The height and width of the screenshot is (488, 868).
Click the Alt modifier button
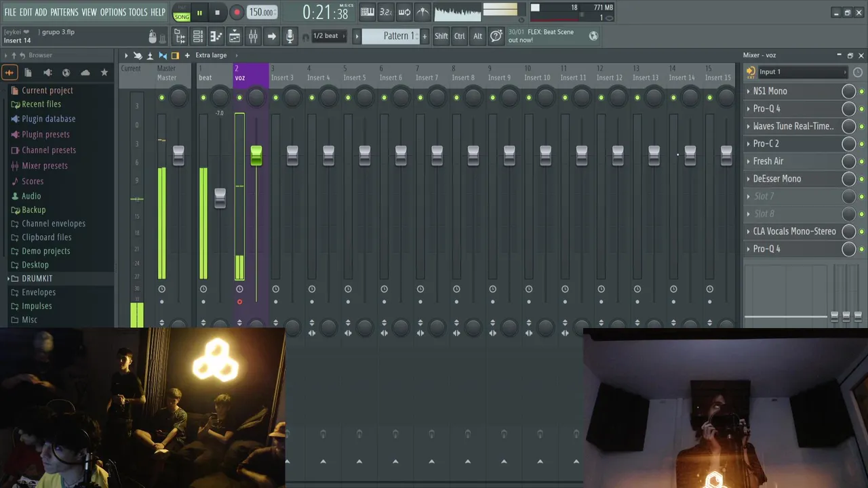[477, 36]
